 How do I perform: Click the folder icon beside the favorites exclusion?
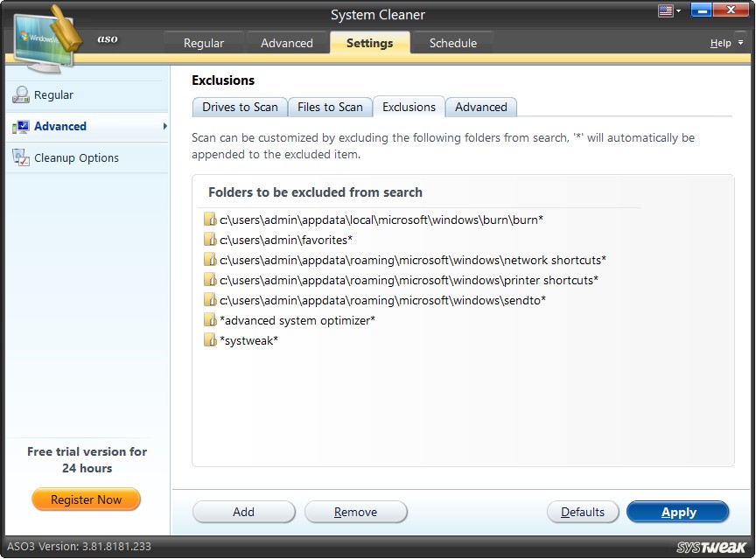tap(211, 239)
